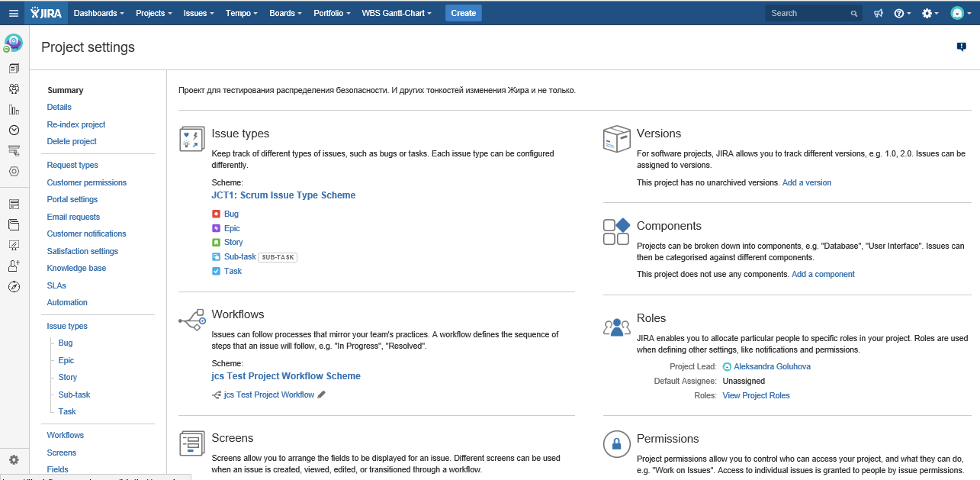This screenshot has width=980, height=480.
Task: Open the feedback megaphone icon
Action: (x=879, y=13)
